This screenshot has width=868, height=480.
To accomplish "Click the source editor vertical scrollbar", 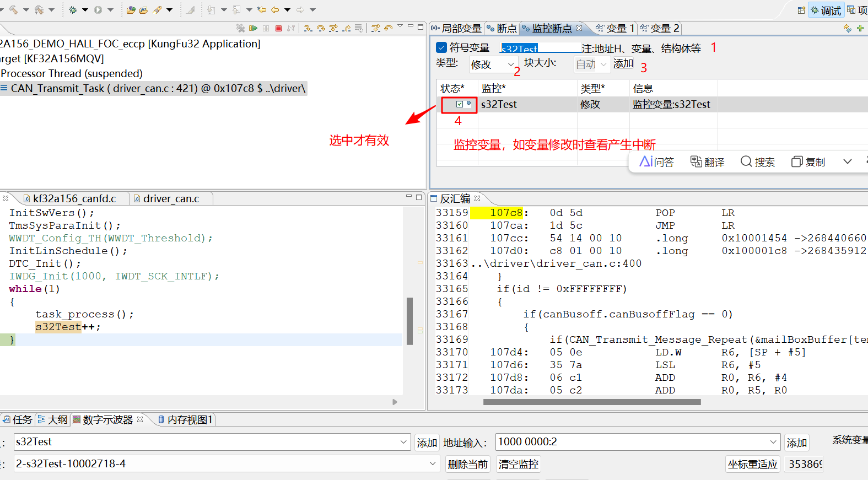I will 409,321.
